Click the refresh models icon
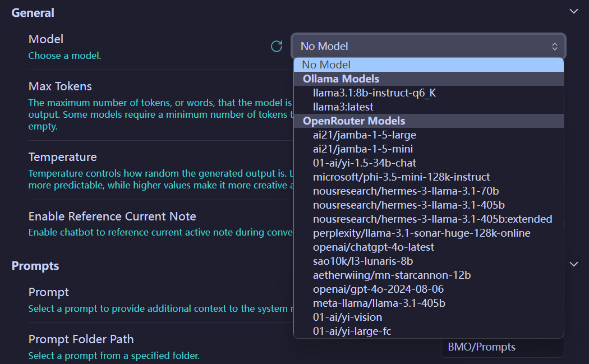The height and width of the screenshot is (364, 589). pos(277,46)
